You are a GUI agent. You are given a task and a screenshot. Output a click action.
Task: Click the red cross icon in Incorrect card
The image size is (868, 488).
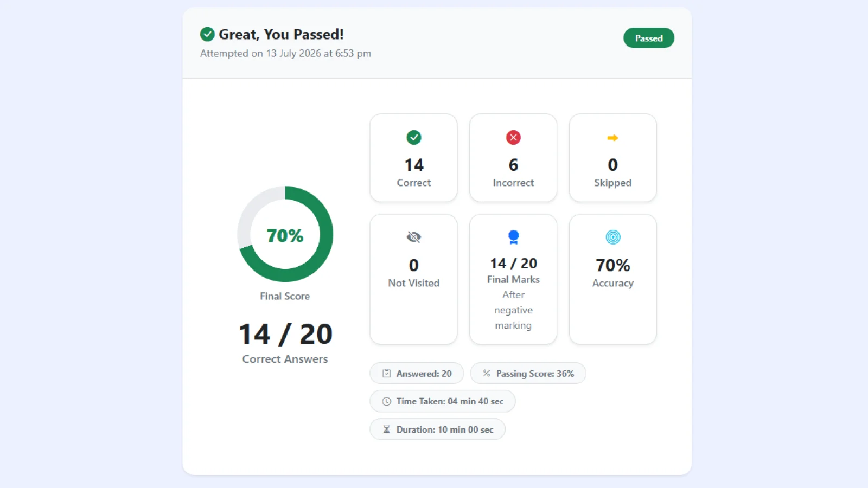513,138
